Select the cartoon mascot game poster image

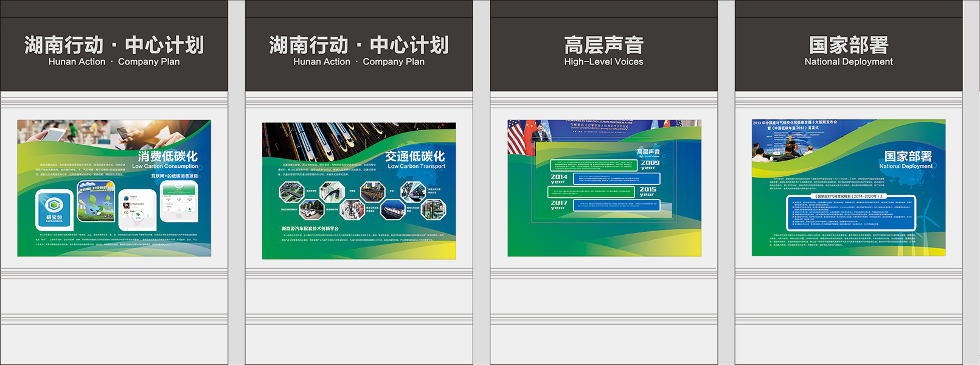[96, 201]
